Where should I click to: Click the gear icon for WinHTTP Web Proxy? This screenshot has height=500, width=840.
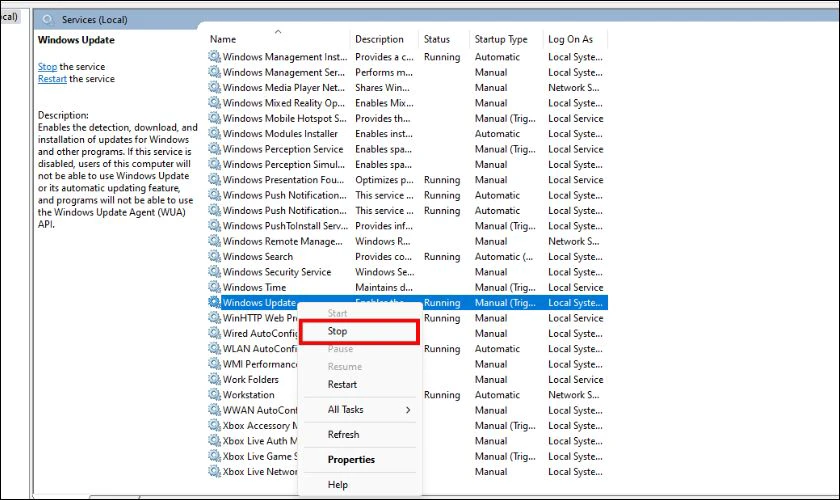(214, 318)
